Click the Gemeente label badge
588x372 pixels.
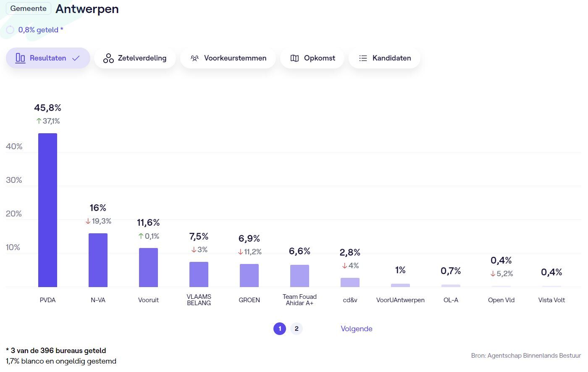28,8
